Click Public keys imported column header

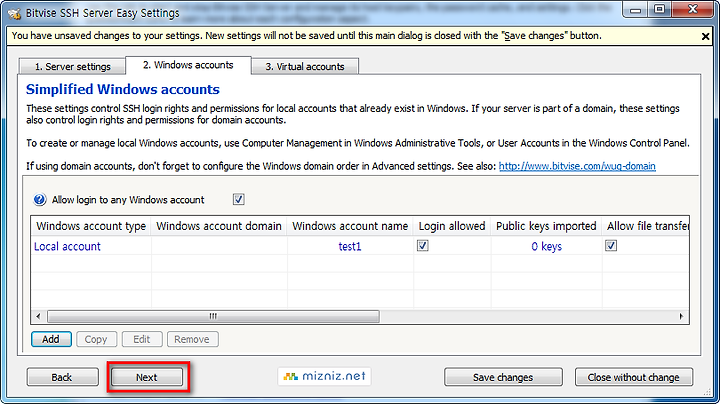pyautogui.click(x=546, y=226)
